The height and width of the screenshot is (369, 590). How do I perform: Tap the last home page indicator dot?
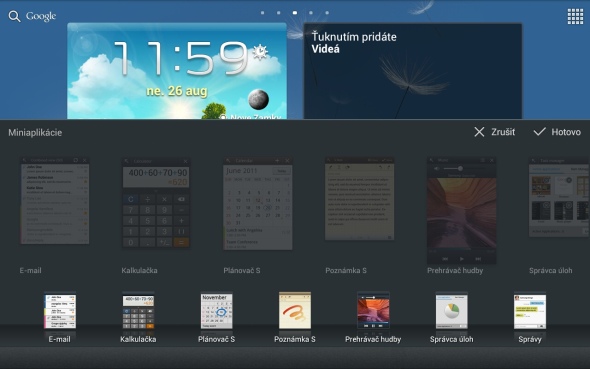click(327, 13)
